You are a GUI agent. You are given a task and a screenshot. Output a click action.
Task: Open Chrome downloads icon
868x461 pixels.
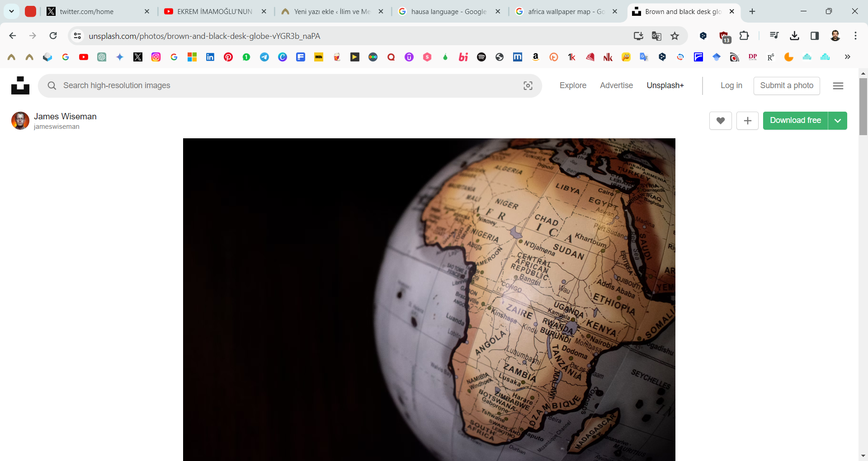click(x=794, y=36)
